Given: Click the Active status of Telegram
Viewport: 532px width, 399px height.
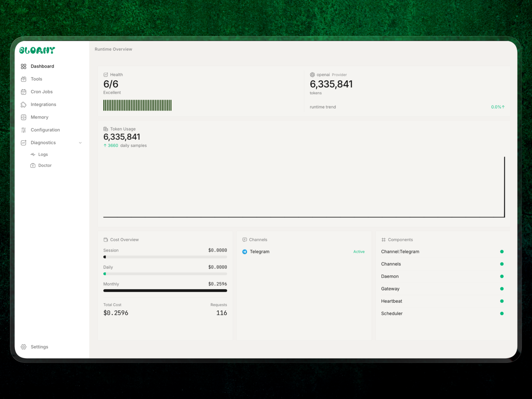Looking at the screenshot, I should (x=359, y=252).
